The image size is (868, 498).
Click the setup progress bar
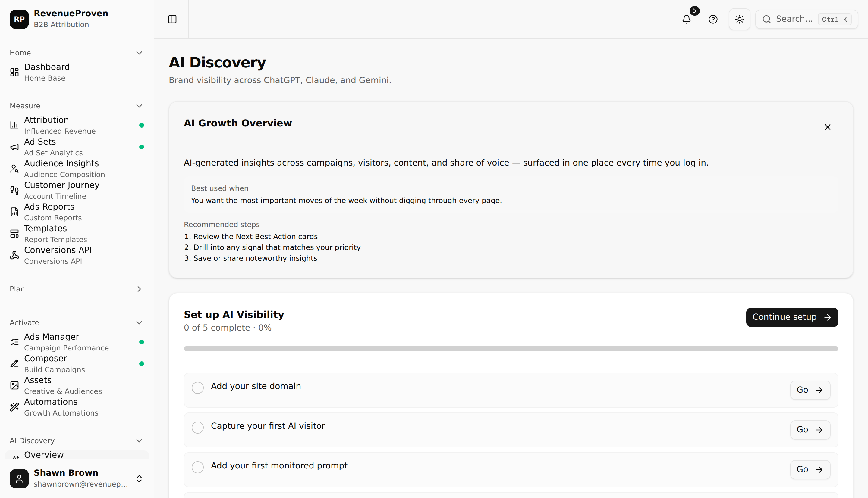[511, 349]
